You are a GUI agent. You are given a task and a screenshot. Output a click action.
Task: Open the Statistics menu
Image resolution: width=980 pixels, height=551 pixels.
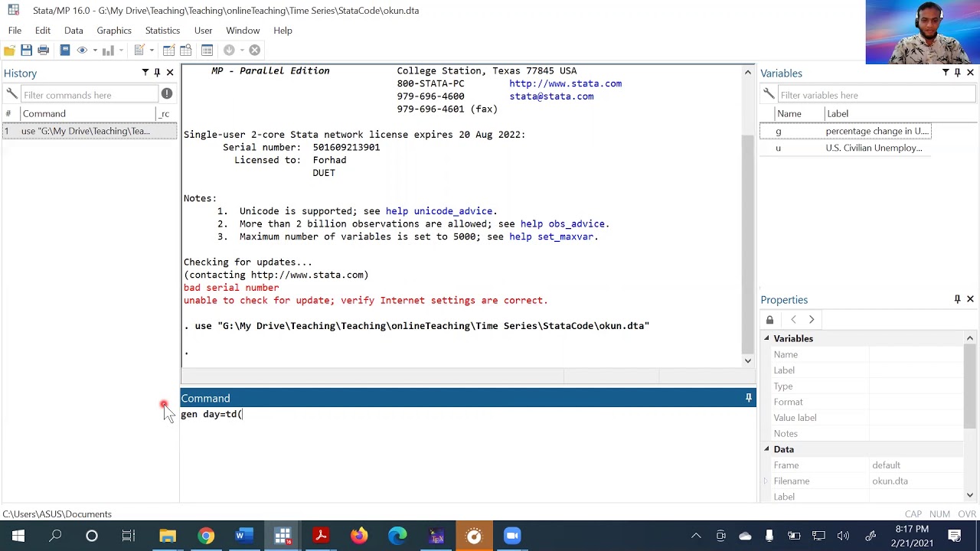coord(162,31)
